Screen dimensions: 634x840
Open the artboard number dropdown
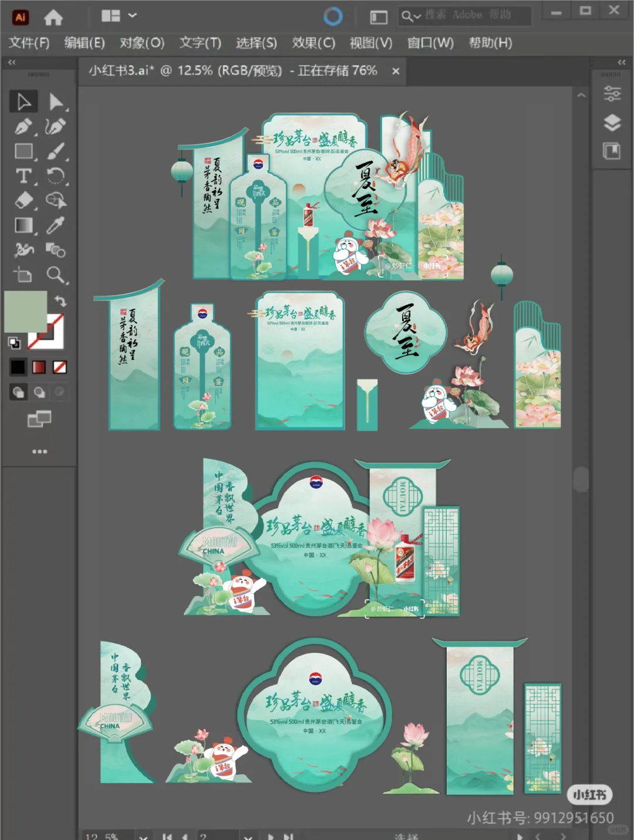pos(248,836)
